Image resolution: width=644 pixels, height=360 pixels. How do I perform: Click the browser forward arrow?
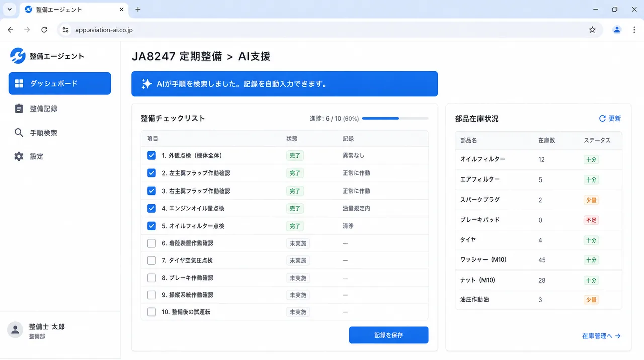[27, 30]
